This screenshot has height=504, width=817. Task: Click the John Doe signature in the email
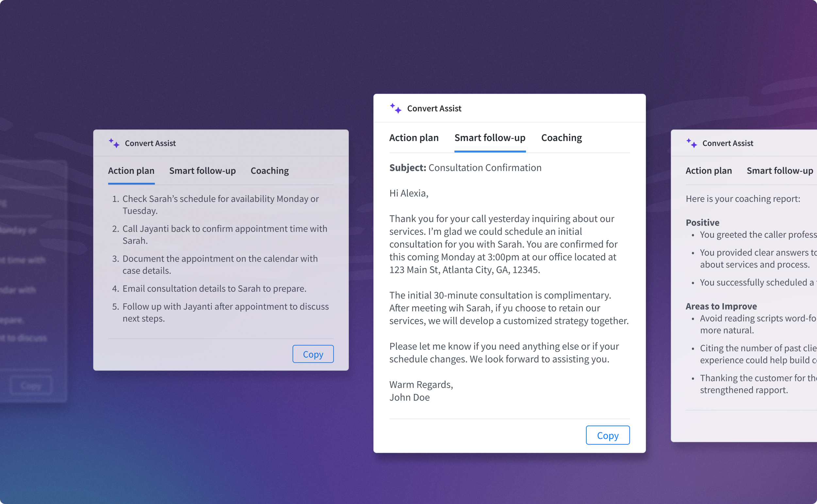coord(409,397)
